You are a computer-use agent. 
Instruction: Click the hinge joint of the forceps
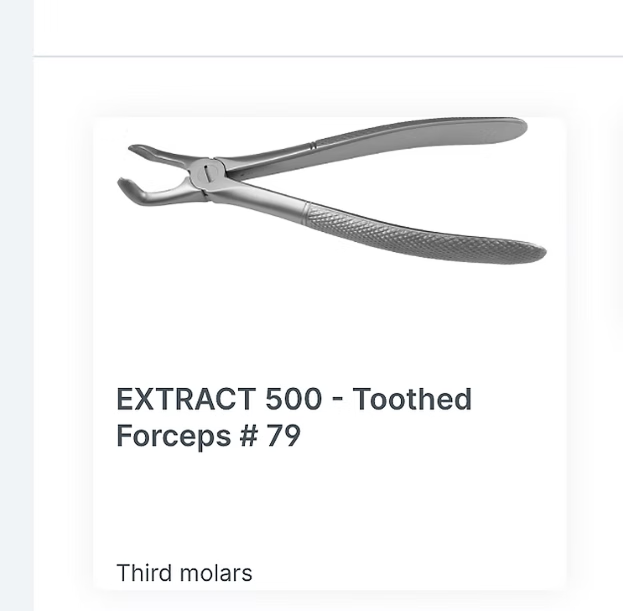tap(205, 173)
